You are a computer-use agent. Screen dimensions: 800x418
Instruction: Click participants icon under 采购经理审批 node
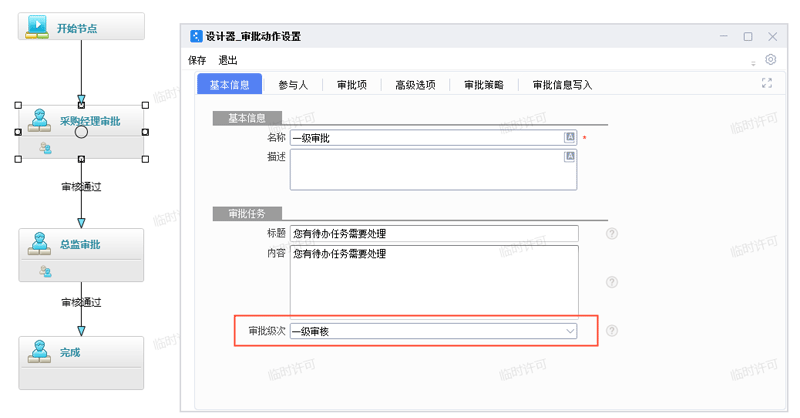point(45,149)
